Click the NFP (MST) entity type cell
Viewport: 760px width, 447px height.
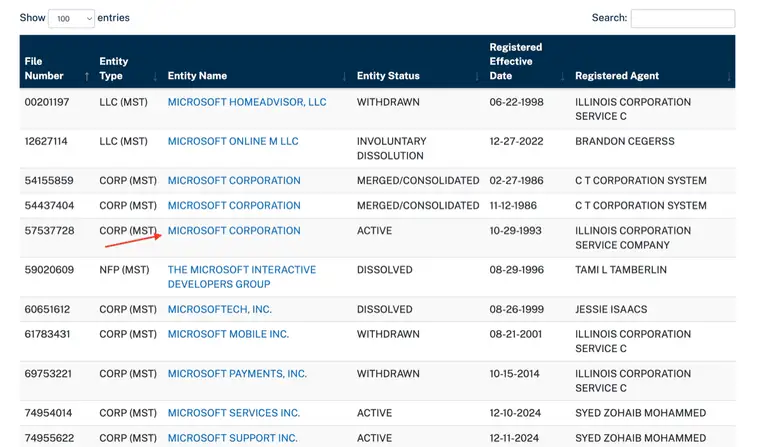124,270
